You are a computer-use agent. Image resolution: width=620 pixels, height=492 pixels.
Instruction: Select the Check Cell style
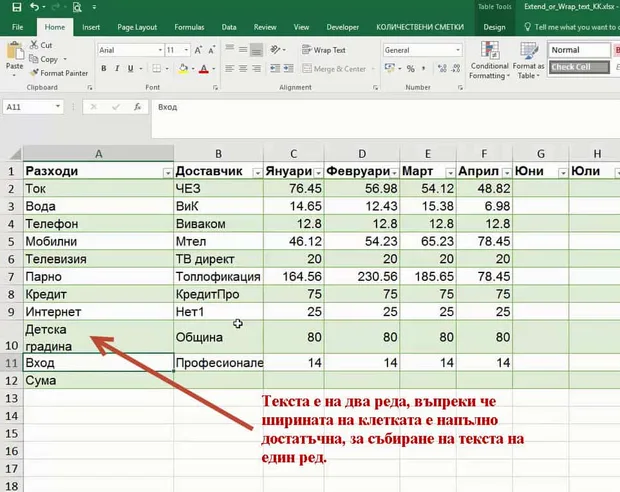[579, 67]
